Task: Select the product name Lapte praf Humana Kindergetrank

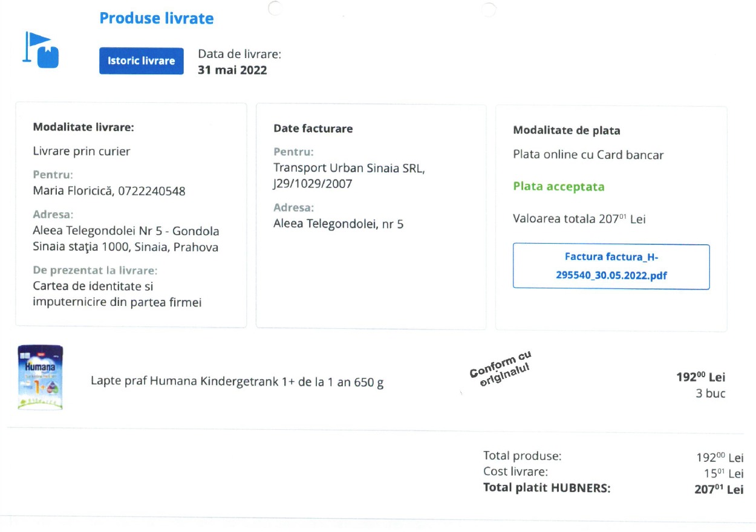Action: (x=236, y=381)
